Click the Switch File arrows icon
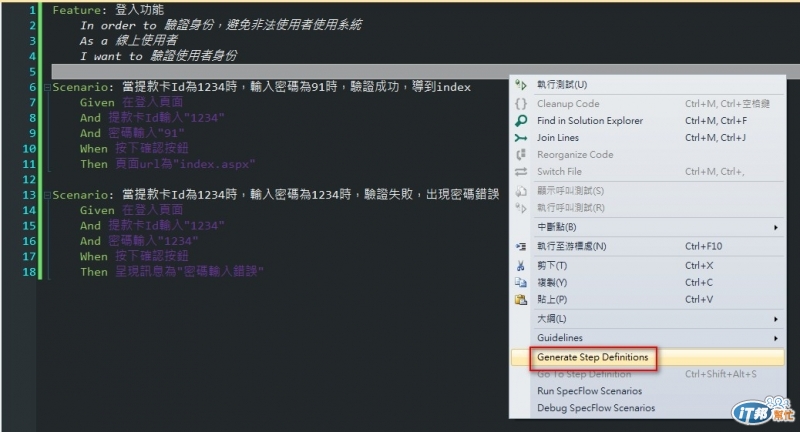The image size is (800, 432). [x=520, y=172]
